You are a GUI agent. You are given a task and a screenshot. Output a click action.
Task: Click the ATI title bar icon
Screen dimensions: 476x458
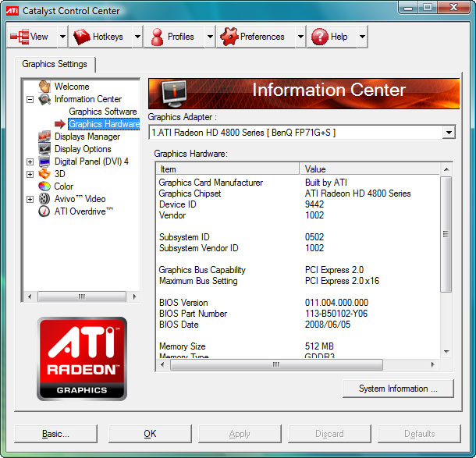click(12, 11)
